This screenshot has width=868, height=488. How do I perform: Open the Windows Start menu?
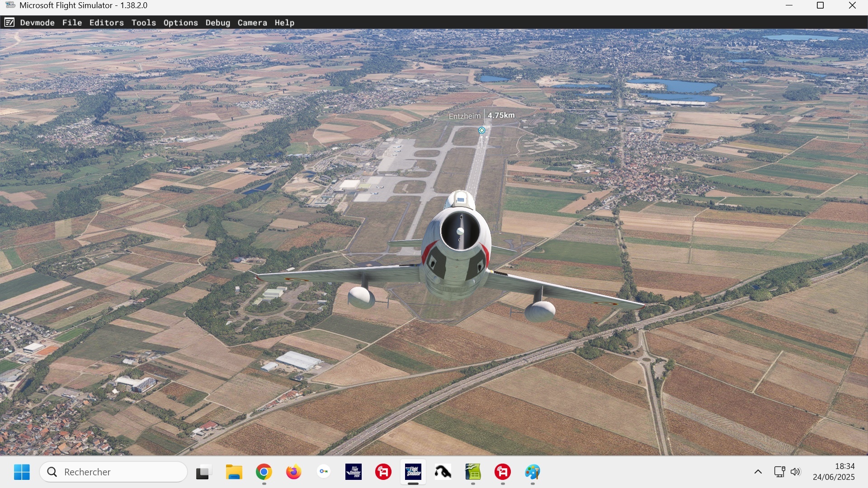pyautogui.click(x=22, y=472)
